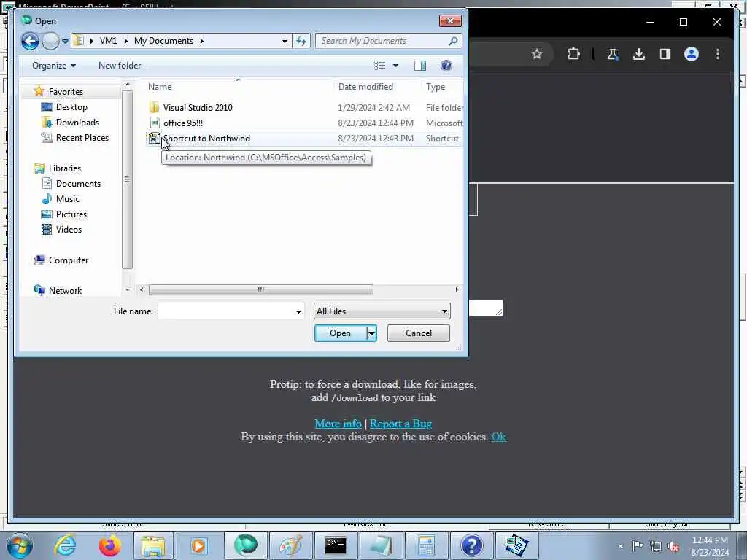Image resolution: width=747 pixels, height=560 pixels.
Task: Open the view options dropdown arrow
Action: click(395, 66)
